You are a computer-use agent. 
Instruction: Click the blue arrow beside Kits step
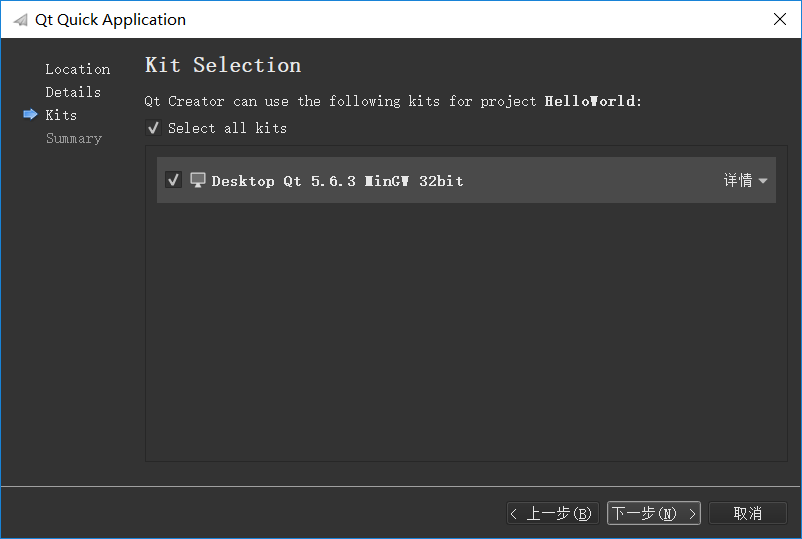tap(31, 114)
